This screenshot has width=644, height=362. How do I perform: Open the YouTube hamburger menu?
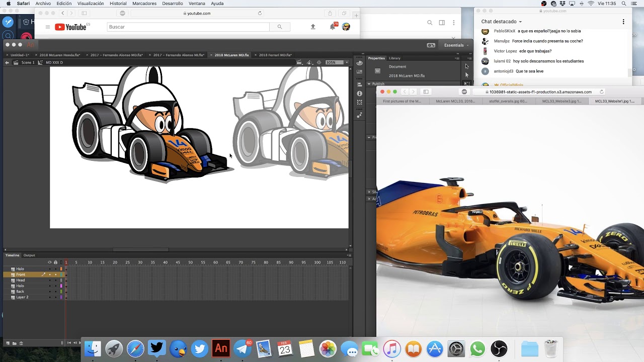tap(48, 27)
